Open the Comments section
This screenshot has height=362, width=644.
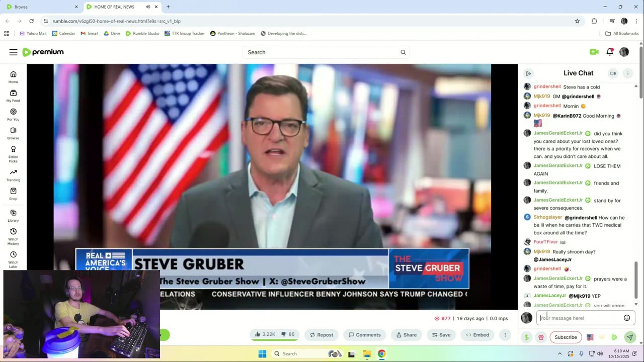click(x=365, y=335)
